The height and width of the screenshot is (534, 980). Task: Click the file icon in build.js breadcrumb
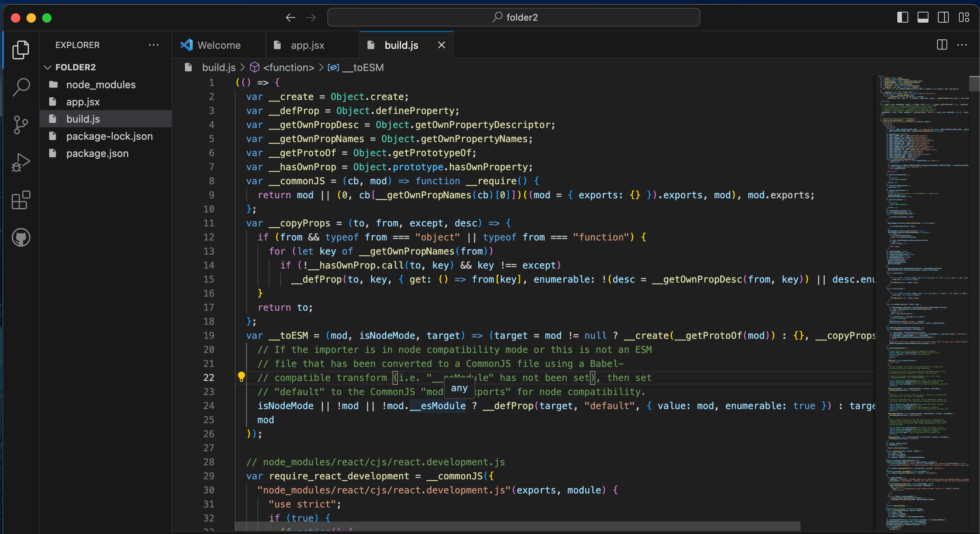[188, 68]
